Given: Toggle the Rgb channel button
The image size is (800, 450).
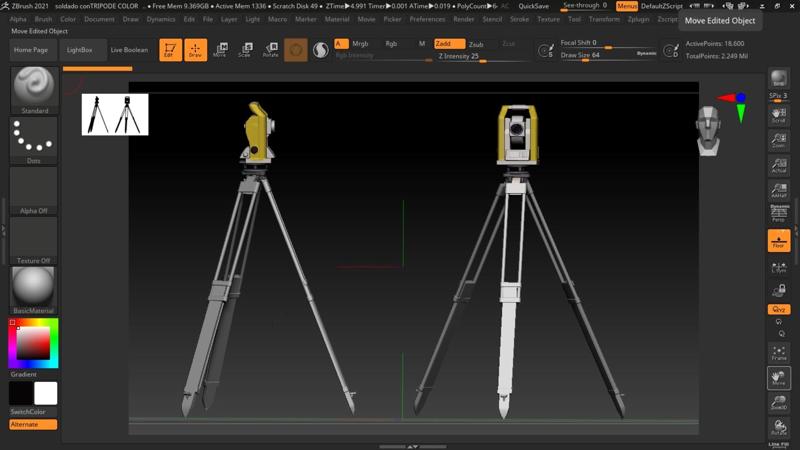Looking at the screenshot, I should [x=391, y=44].
